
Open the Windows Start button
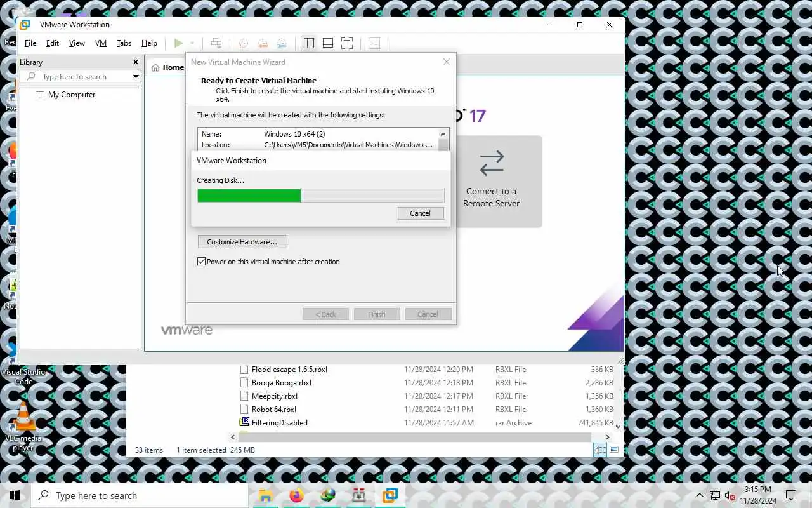point(15,495)
